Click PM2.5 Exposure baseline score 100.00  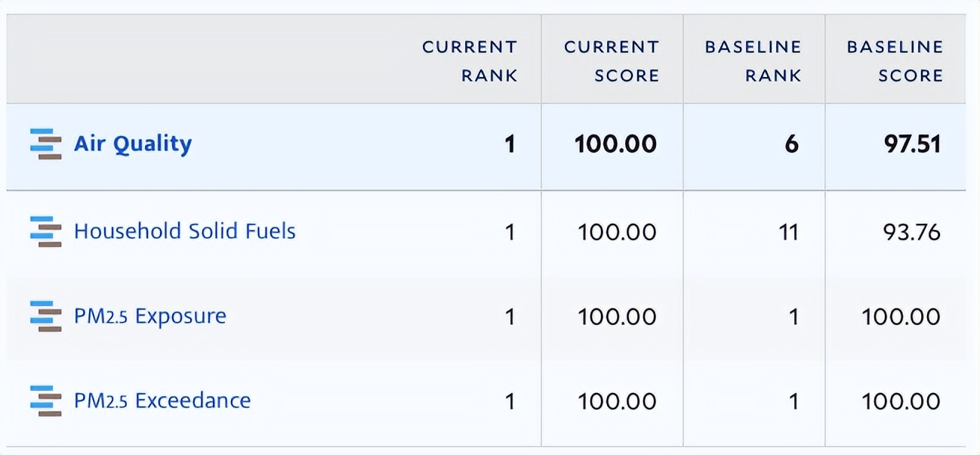click(901, 316)
